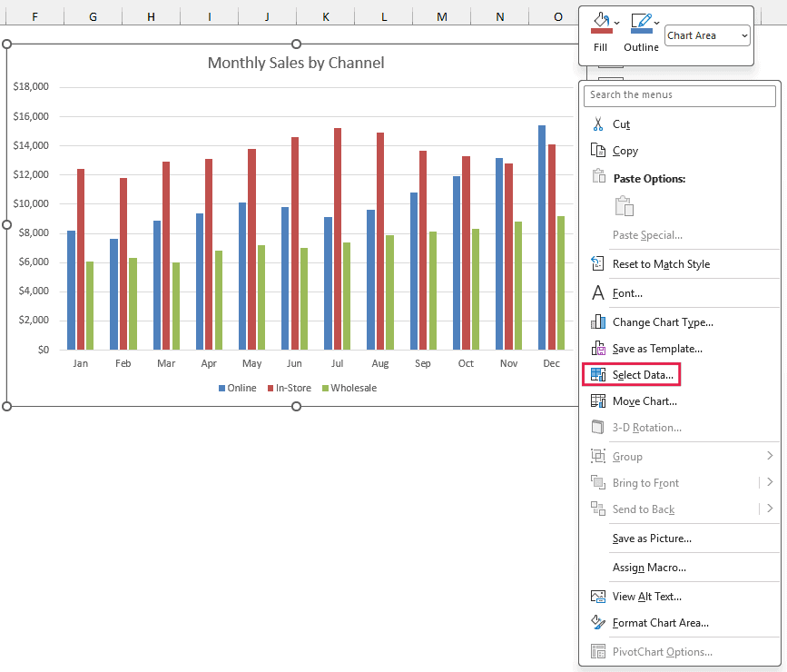The width and height of the screenshot is (787, 672).
Task: Click the green Wholesale bar for Jan
Action: click(89, 305)
